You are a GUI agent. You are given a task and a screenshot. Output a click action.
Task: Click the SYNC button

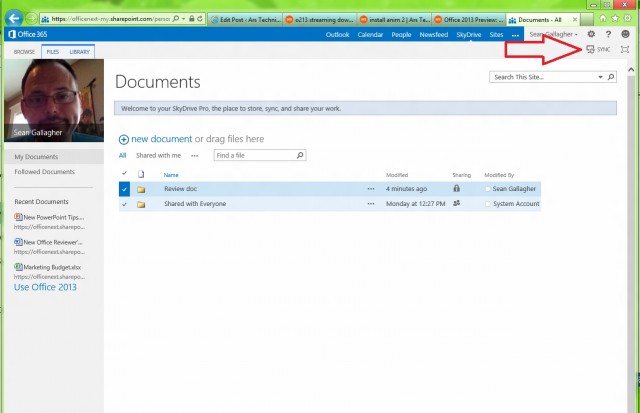(x=598, y=49)
